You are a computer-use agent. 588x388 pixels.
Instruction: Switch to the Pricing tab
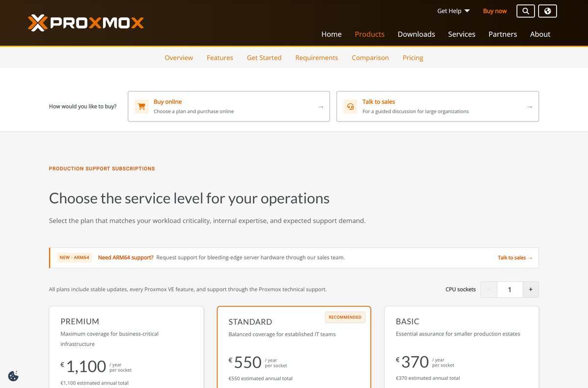point(413,58)
